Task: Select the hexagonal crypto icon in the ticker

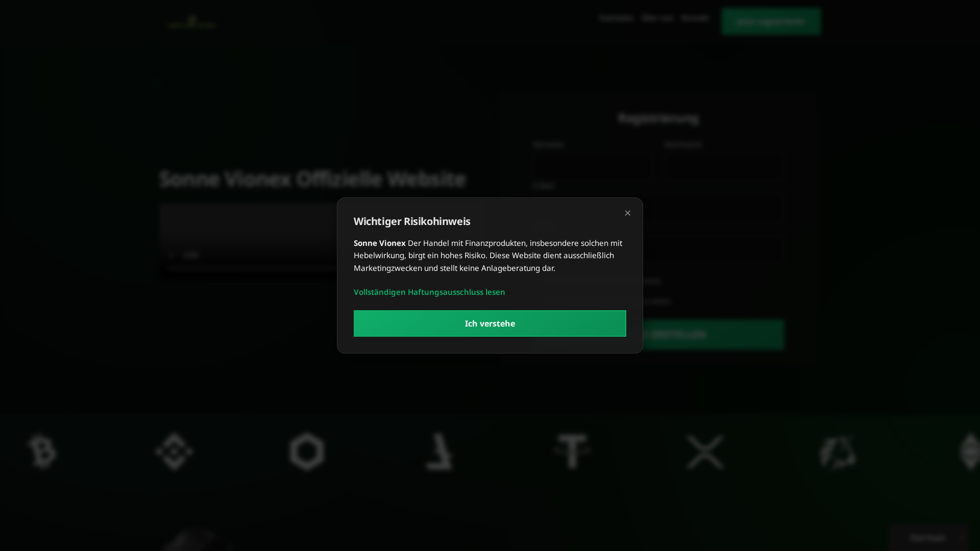Action: pyautogui.click(x=306, y=452)
